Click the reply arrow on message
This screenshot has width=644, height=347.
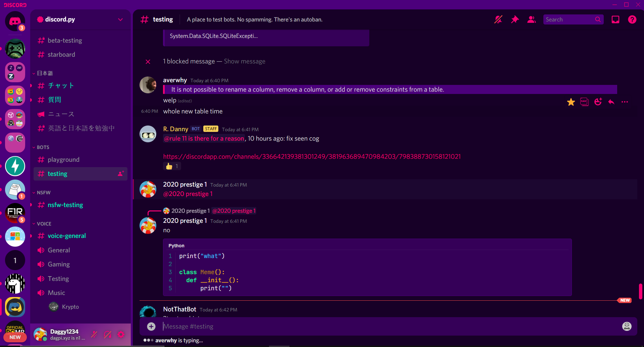click(611, 102)
